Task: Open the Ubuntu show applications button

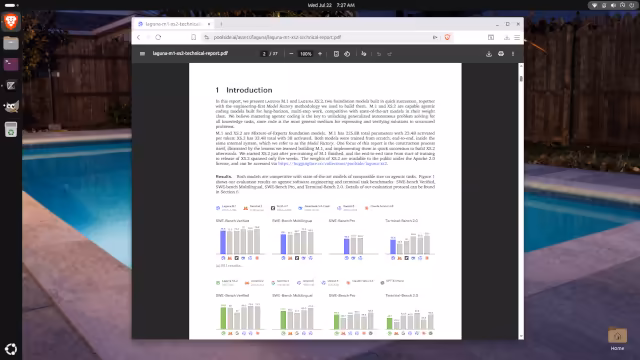Action: tap(11, 349)
